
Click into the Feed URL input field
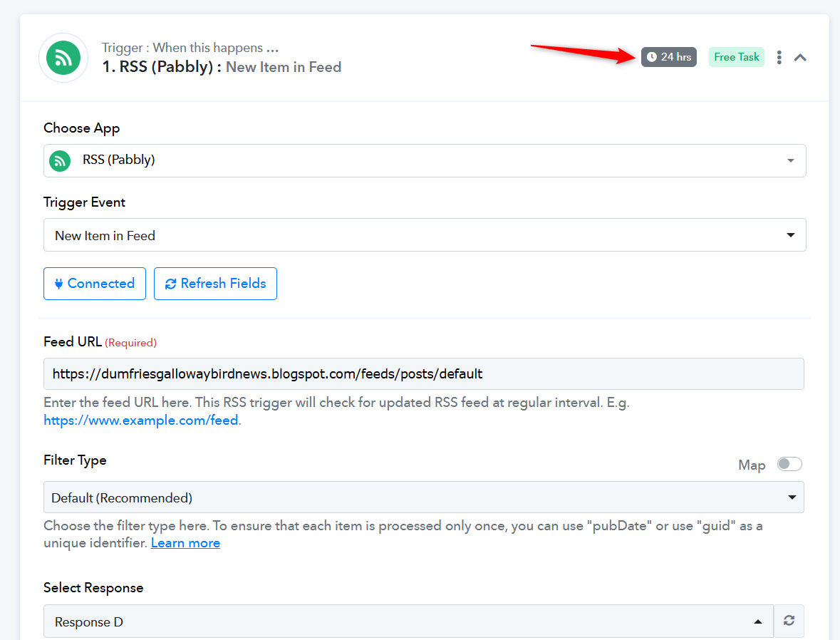(x=423, y=373)
